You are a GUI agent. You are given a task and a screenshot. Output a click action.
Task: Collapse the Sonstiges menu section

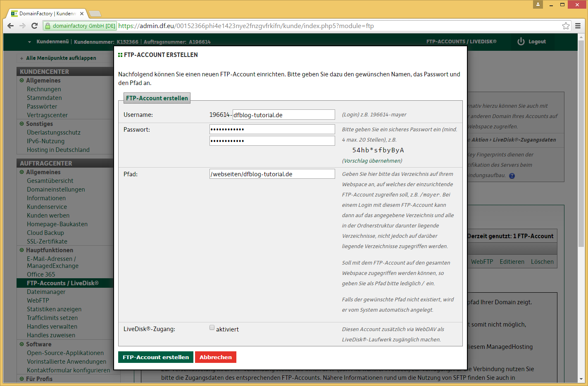click(x=22, y=124)
